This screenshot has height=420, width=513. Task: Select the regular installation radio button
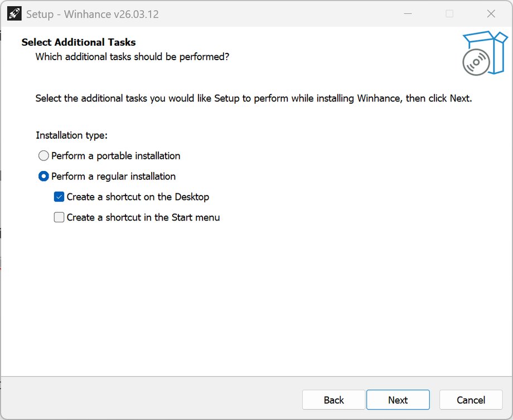click(43, 177)
